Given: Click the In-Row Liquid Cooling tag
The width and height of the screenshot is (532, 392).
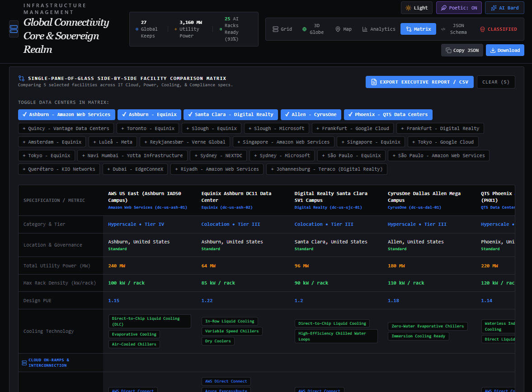Looking at the screenshot, I should click(x=229, y=321).
